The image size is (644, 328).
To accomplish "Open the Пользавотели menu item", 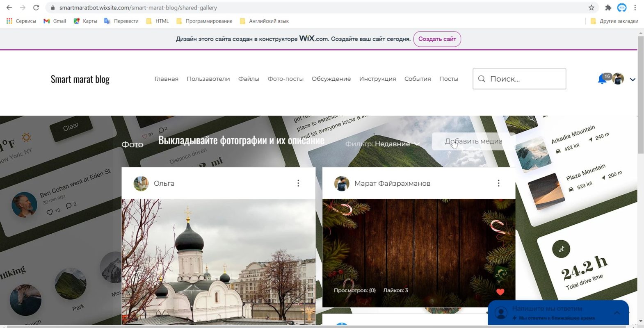I will tap(208, 79).
